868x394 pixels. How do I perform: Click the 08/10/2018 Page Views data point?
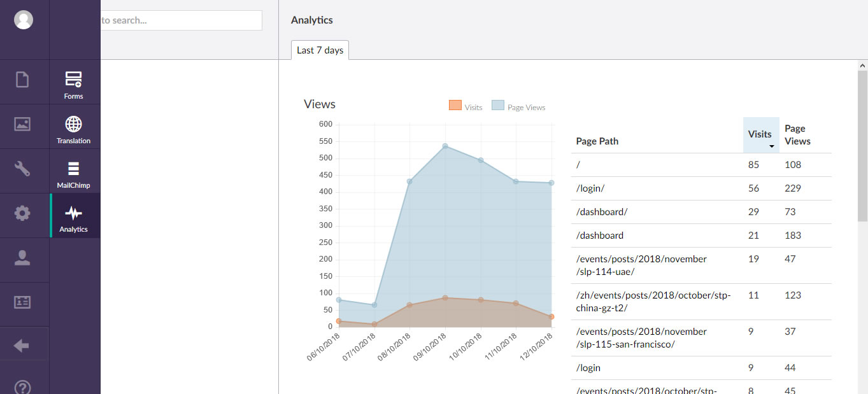pyautogui.click(x=409, y=181)
